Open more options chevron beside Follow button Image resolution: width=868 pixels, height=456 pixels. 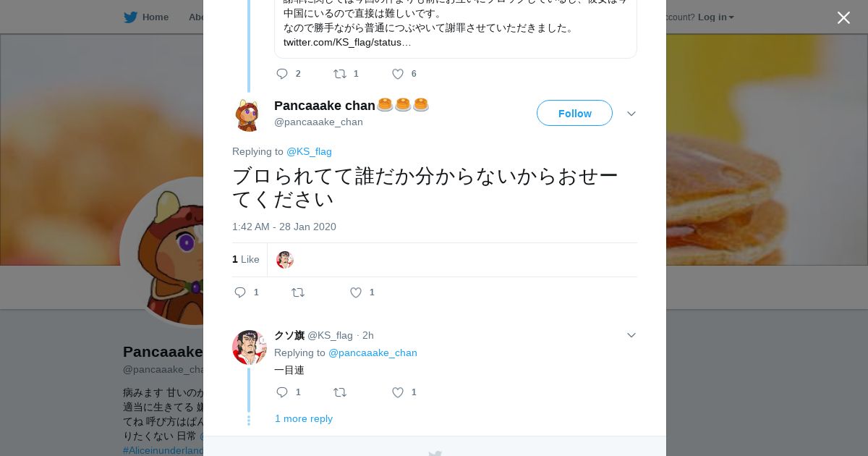click(x=631, y=114)
